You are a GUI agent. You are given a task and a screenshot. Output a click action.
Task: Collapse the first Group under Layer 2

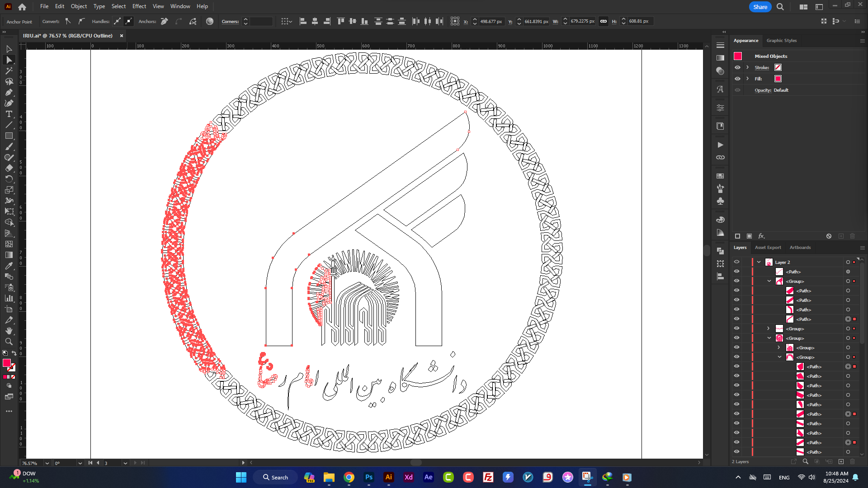coord(769,281)
